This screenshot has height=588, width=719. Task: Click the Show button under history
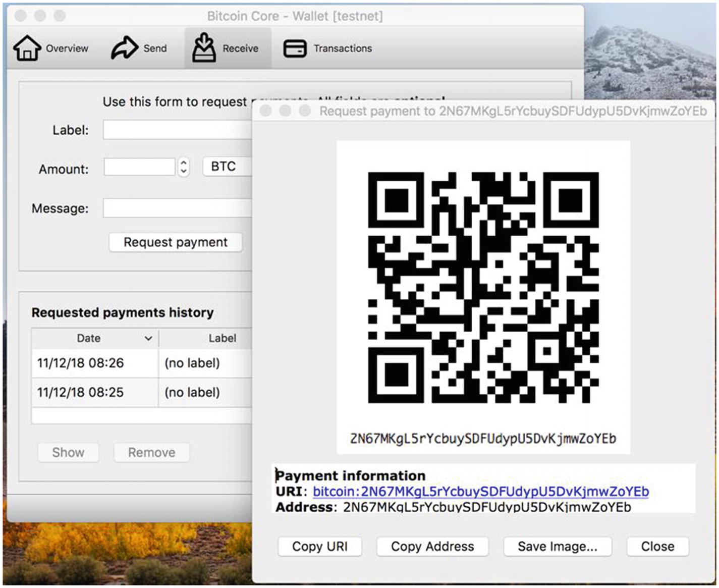coord(68,452)
